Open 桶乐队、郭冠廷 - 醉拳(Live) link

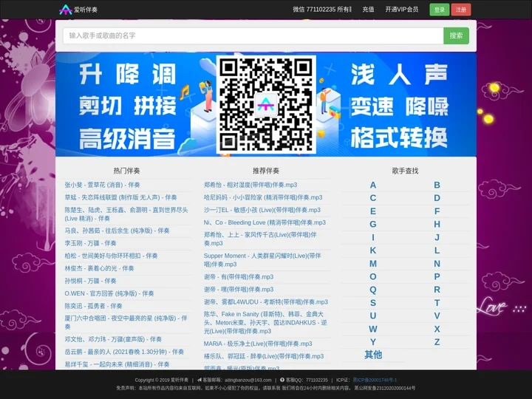[264, 356]
